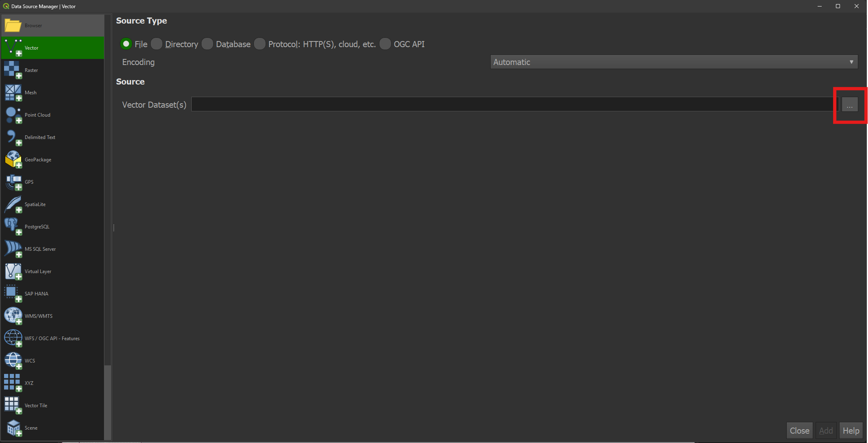Image resolution: width=868 pixels, height=443 pixels.
Task: Minimize the Data Source Manager window
Action: (820, 6)
